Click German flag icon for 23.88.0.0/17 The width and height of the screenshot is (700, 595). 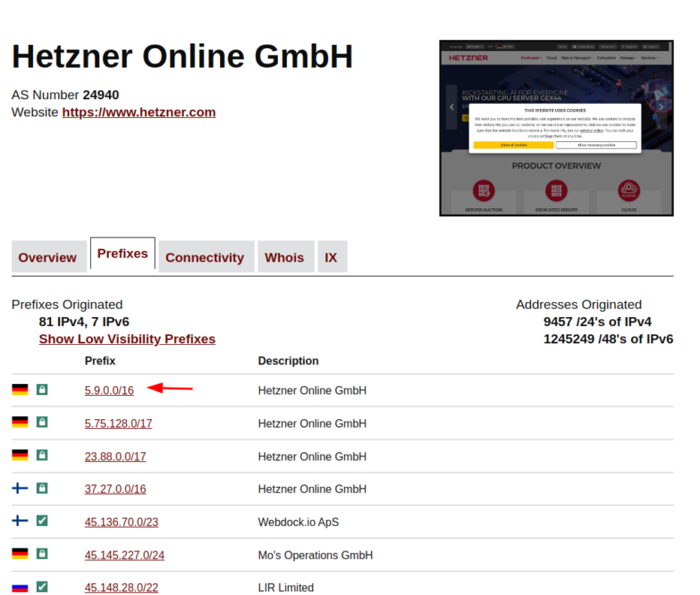point(20,455)
